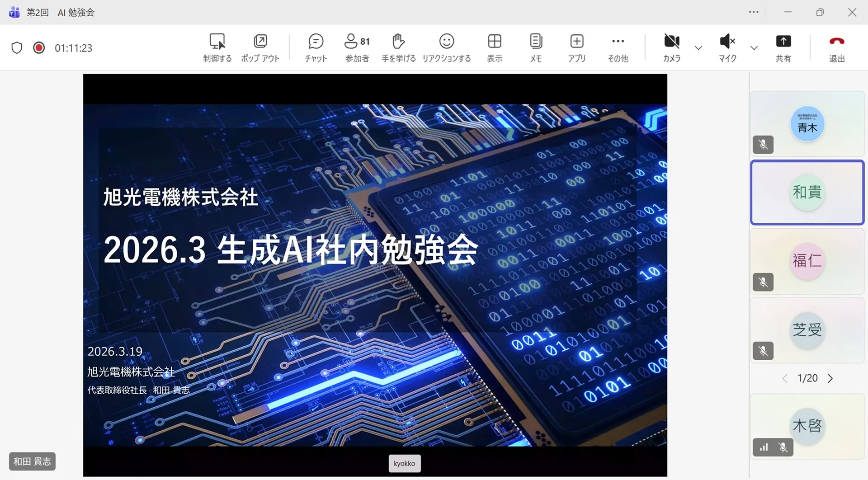The image size is (868, 480).
Task: Open the アプリ apps panel
Action: 577,47
